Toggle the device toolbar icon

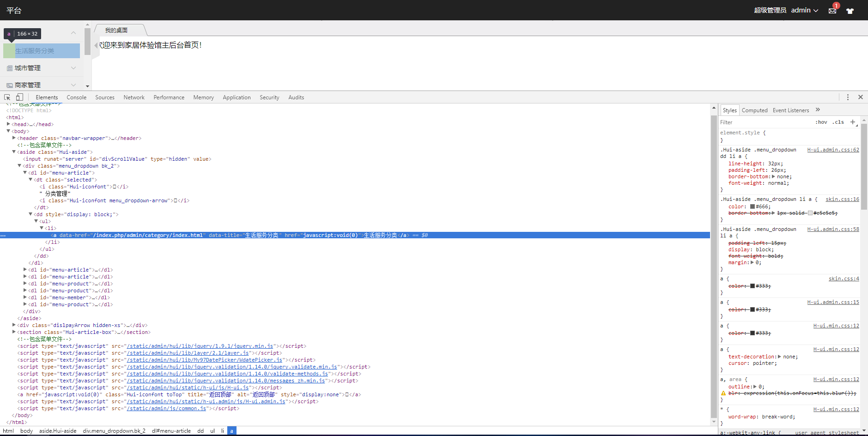click(x=19, y=97)
